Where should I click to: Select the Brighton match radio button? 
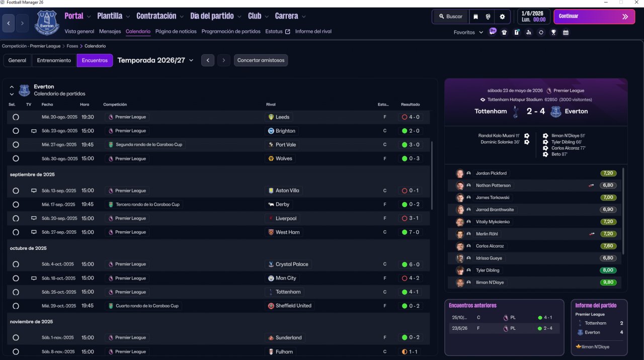tap(16, 131)
